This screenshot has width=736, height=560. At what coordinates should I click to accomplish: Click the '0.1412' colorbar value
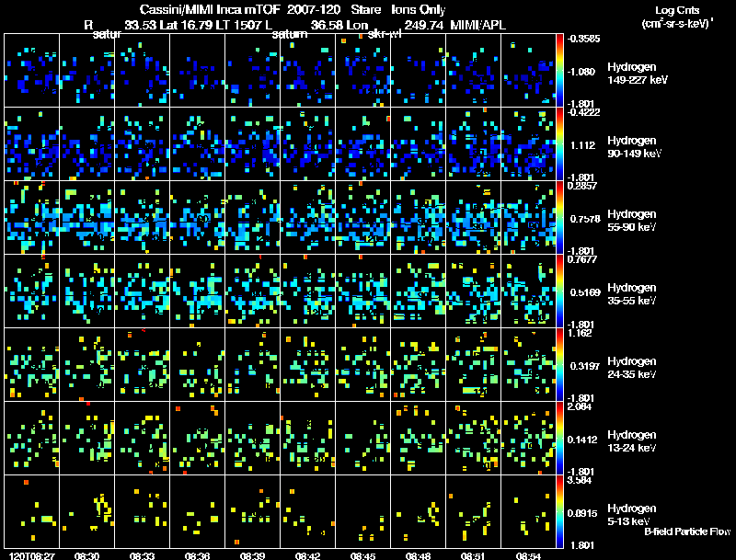582,440
